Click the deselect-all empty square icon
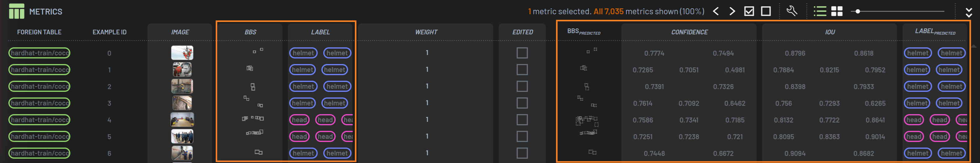The height and width of the screenshot is (163, 980). (x=766, y=11)
